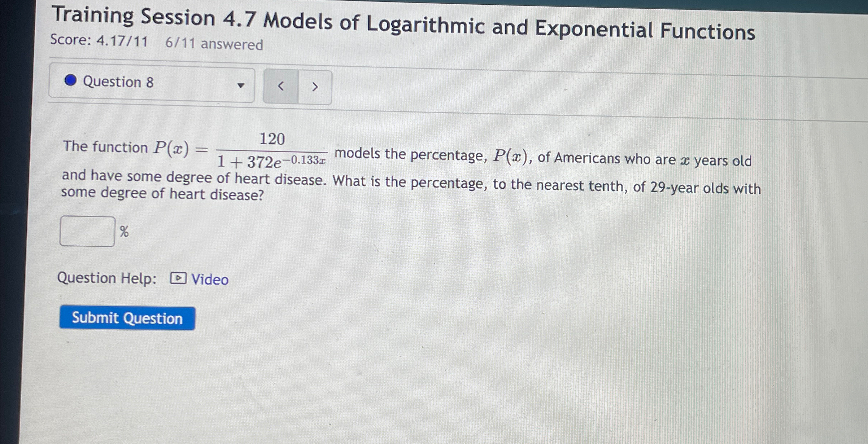
Task: Click the blue dot beside Question 8
Action: [70, 80]
